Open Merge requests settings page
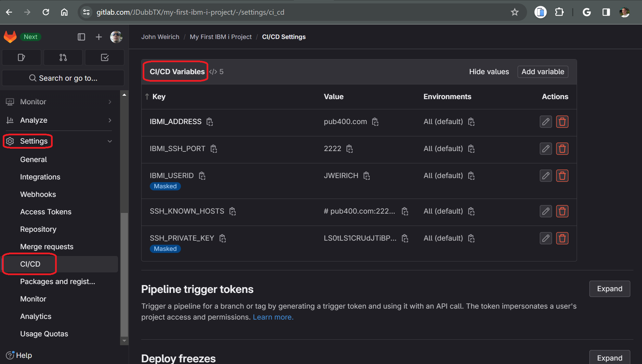 coord(47,247)
